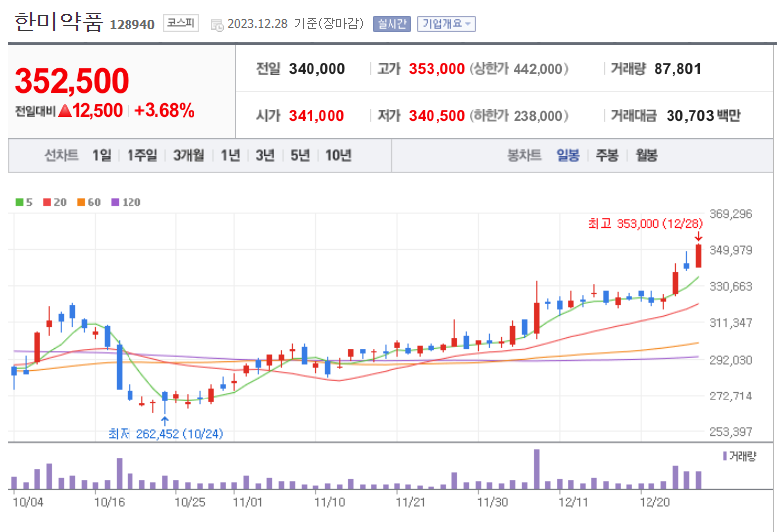Click the low price value 340,500
The image size is (777, 532).
click(437, 116)
